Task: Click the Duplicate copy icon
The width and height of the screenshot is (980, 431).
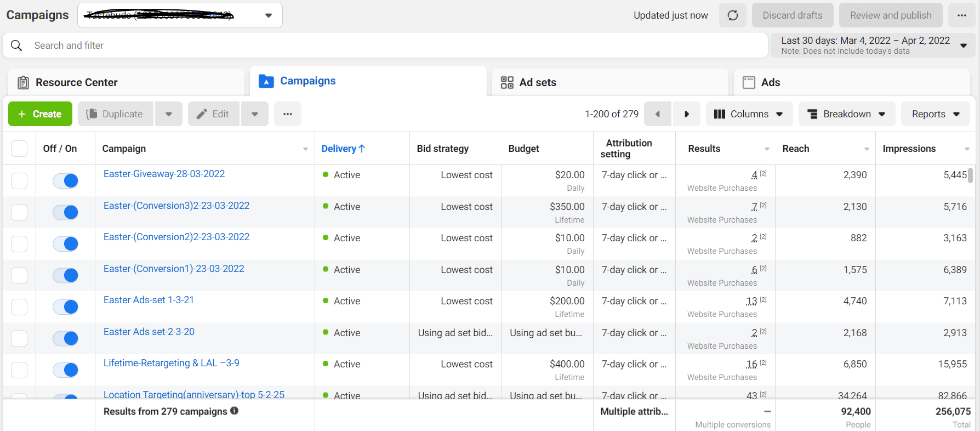Action: click(92, 114)
